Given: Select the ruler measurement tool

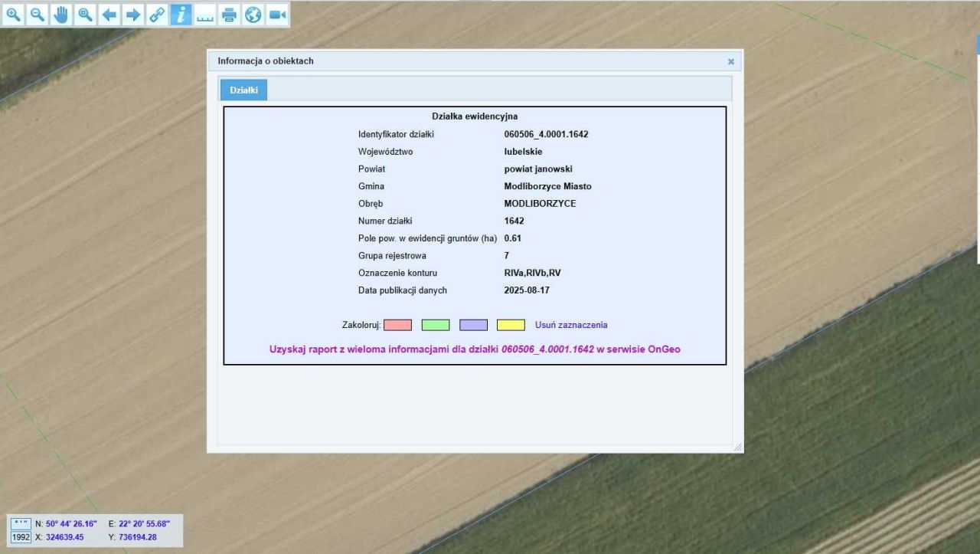Looking at the screenshot, I should (204, 14).
